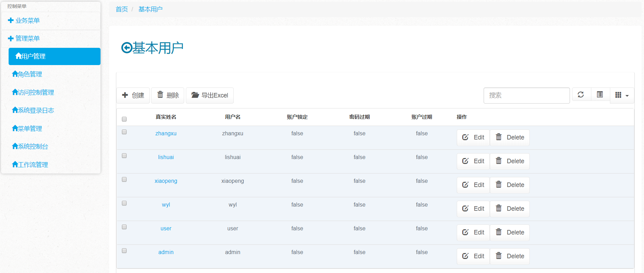Click the home icon of 工作流管理
Image resolution: width=644 pixels, height=273 pixels.
15,164
